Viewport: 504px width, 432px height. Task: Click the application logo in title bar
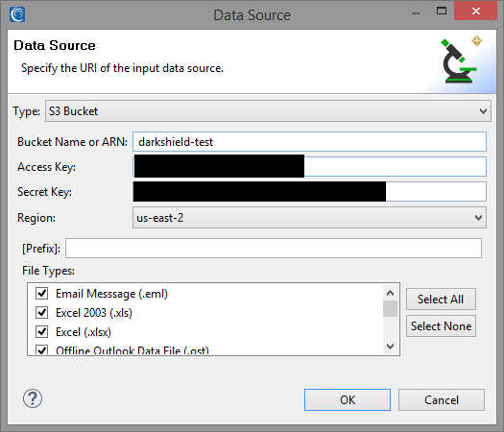tap(17, 14)
